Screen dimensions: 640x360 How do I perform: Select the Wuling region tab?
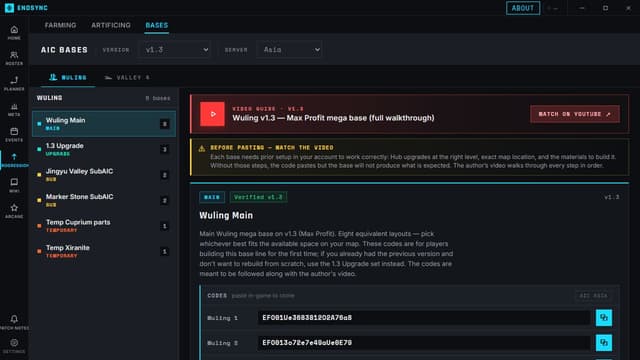click(x=68, y=78)
